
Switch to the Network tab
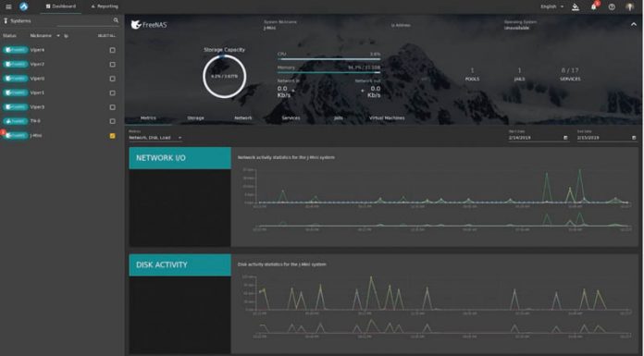[243, 117]
